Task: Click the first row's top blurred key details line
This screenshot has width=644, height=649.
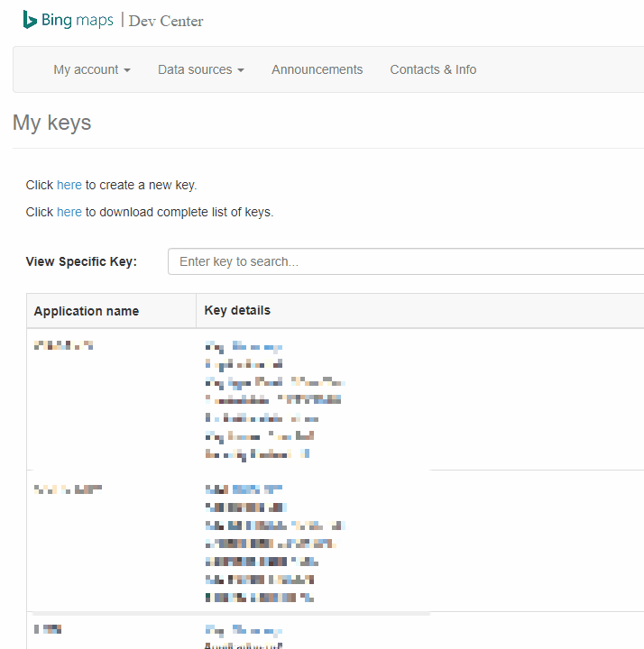Action: 244,347
